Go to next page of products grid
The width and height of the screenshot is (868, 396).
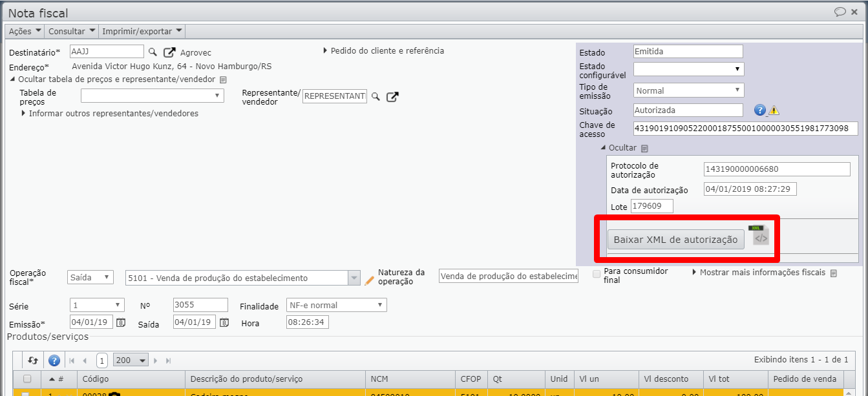pos(157,360)
